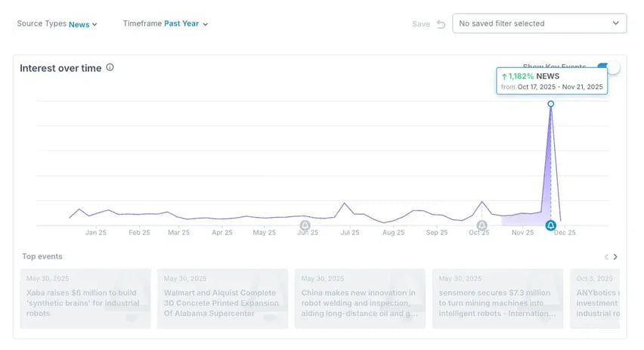This screenshot has width=644, height=350.
Task: Open the Walmart and Alquist event card
Action: click(223, 299)
